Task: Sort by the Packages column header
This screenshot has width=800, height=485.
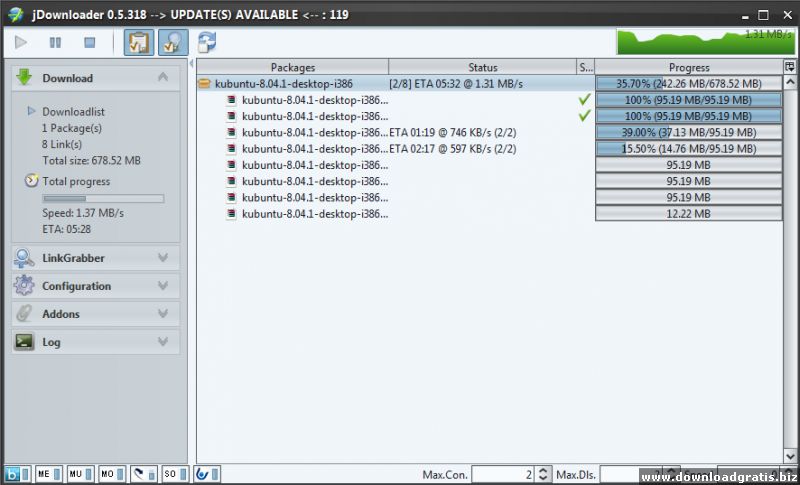Action: click(292, 67)
